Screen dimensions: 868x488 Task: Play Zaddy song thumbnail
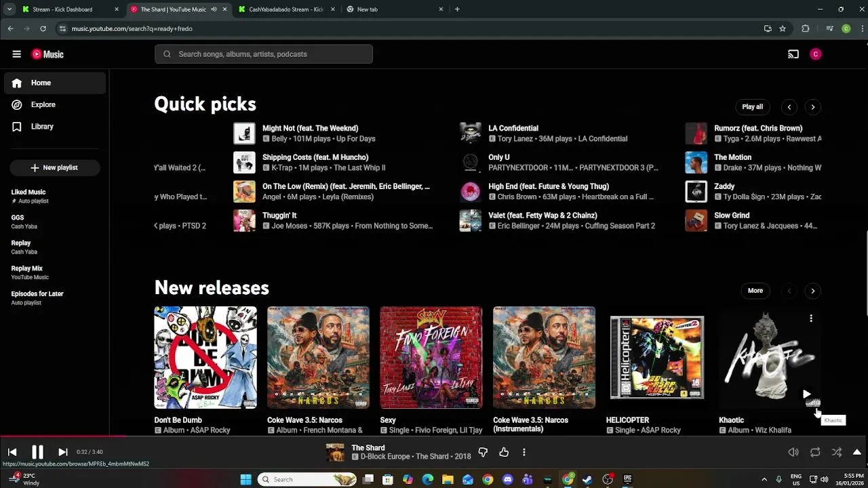(x=696, y=192)
